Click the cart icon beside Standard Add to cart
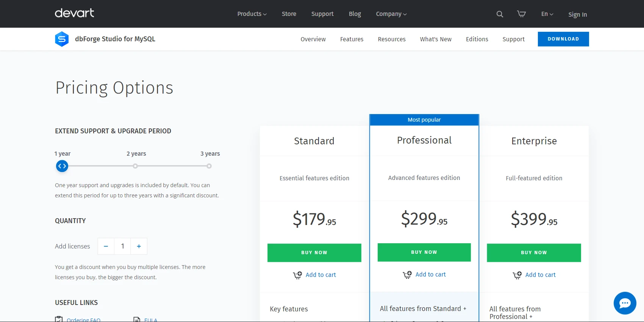The height and width of the screenshot is (322, 644). pos(297,275)
